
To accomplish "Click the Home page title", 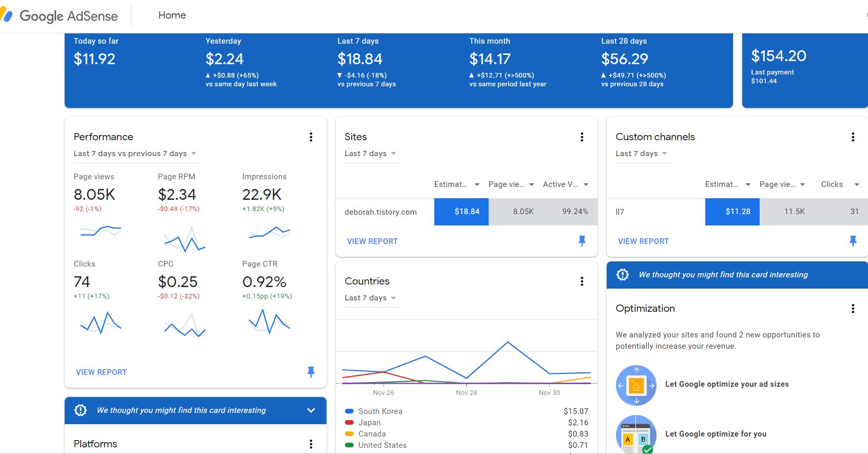I will (x=172, y=15).
